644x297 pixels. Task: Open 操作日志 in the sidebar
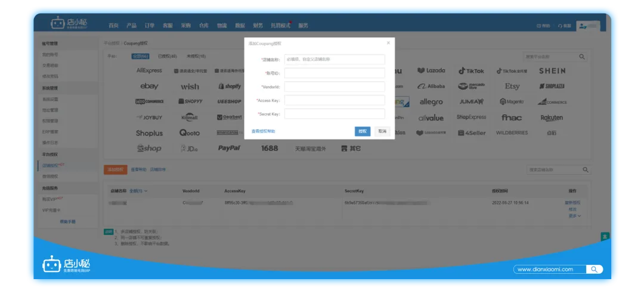click(50, 143)
